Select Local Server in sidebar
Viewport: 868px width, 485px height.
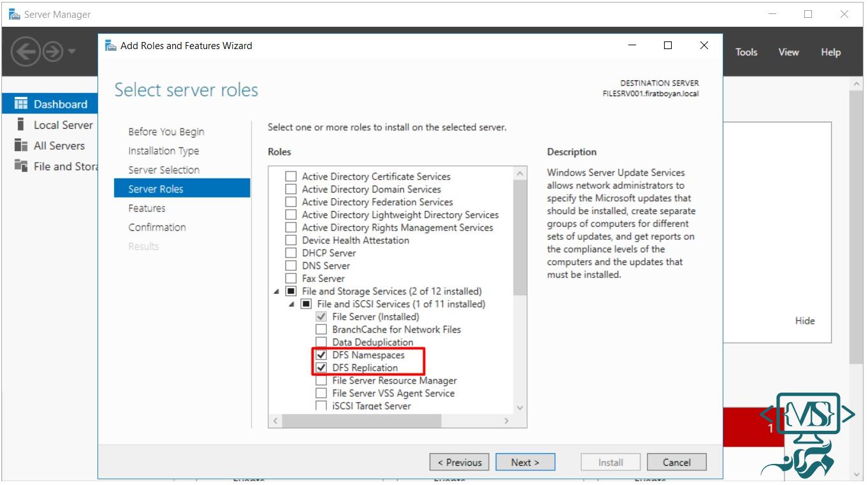(63, 125)
